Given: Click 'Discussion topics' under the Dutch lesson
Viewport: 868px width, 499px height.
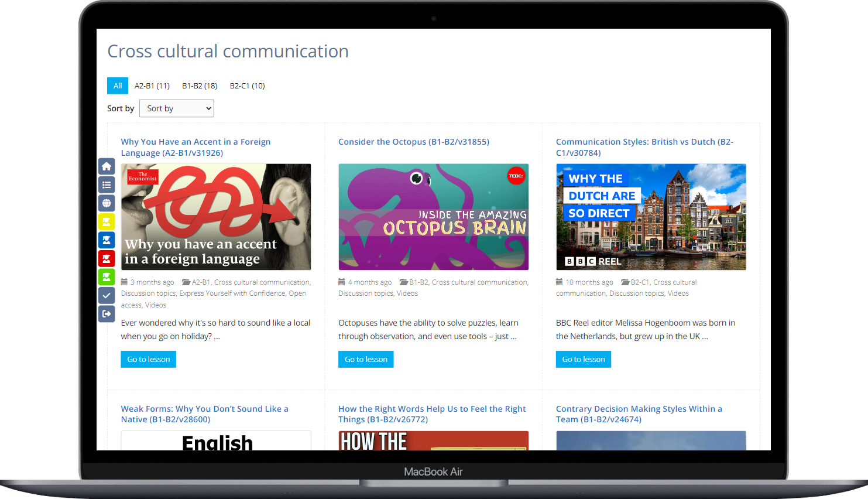Looking at the screenshot, I should click(x=637, y=293).
